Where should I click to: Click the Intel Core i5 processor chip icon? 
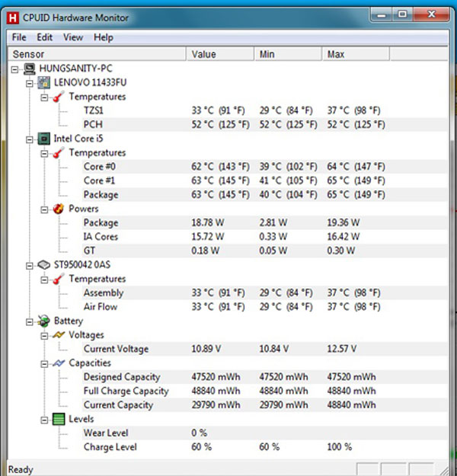(43, 139)
